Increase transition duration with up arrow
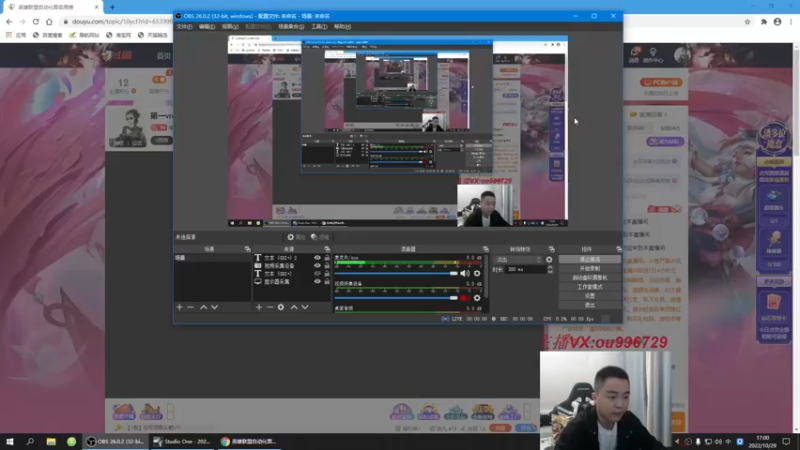The width and height of the screenshot is (800, 450). point(550,267)
